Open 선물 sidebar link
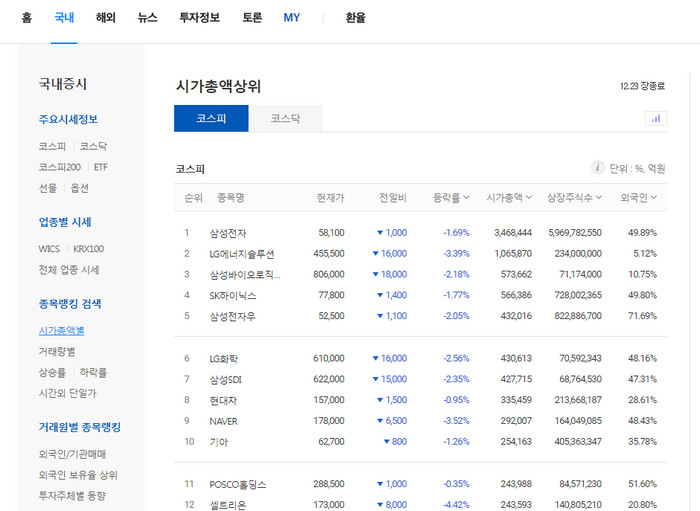 point(48,188)
